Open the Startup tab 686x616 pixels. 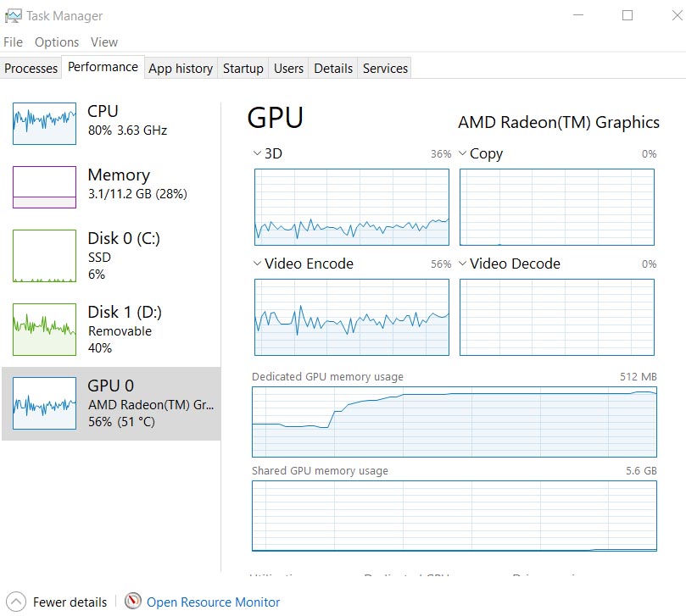tap(243, 69)
